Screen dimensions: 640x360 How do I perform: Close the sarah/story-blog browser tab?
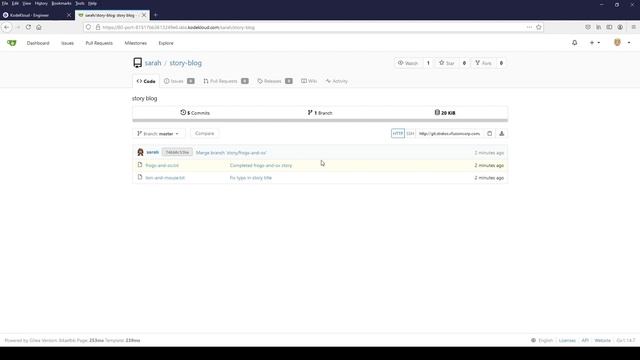(144, 15)
